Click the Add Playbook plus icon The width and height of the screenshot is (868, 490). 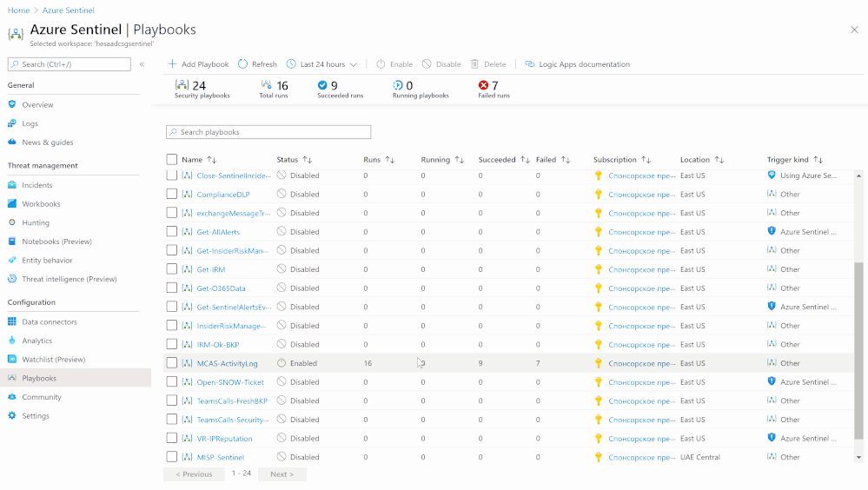pyautogui.click(x=172, y=63)
